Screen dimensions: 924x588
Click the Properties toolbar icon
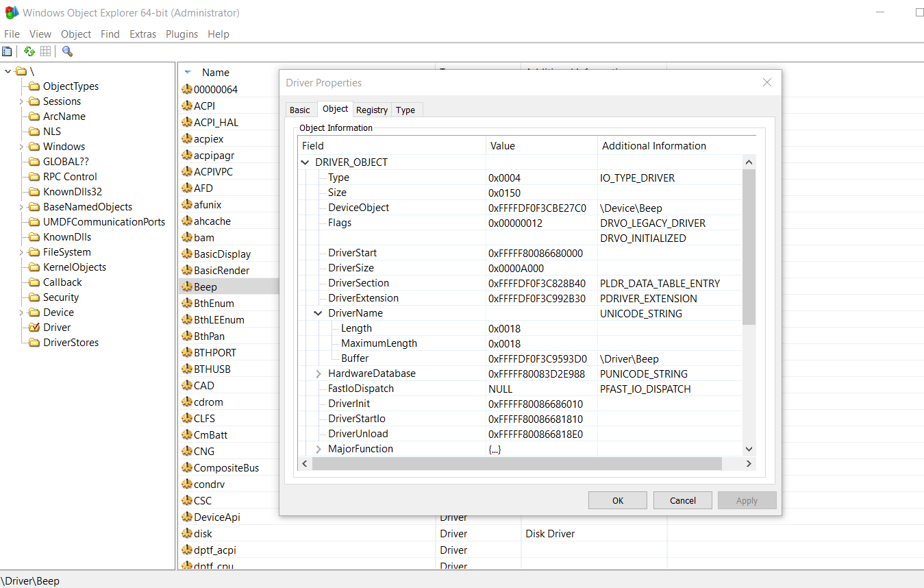tap(7, 51)
